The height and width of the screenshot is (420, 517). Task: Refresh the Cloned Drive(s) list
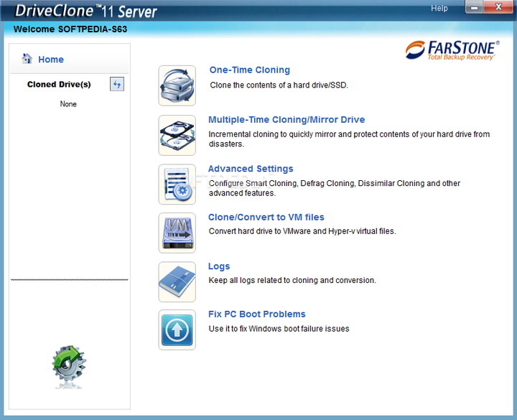click(117, 84)
